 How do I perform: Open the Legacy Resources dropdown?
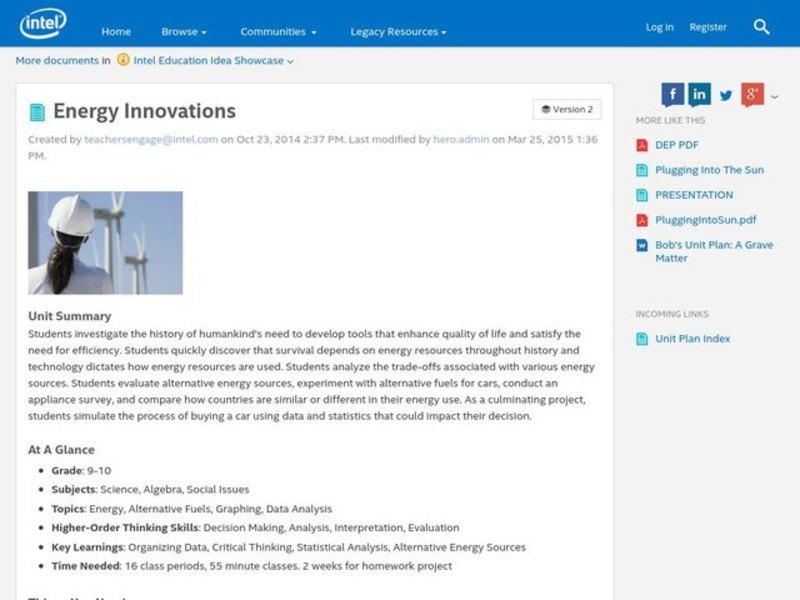(397, 31)
